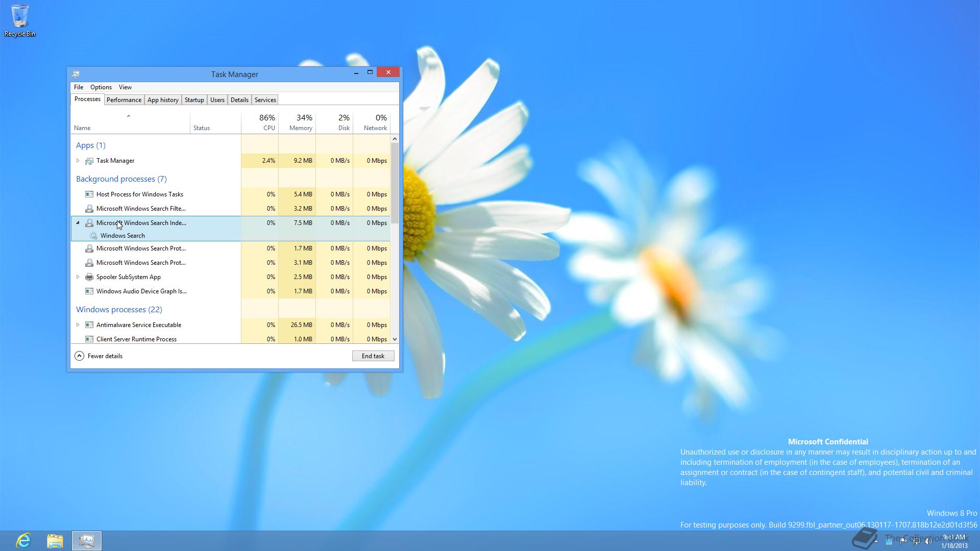Open the Startup tab
This screenshot has width=980, height=551.
[194, 100]
